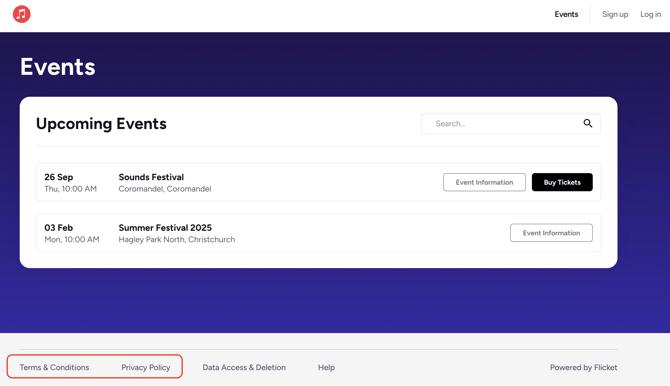The image size is (670, 386).
Task: Click Hagley Park North, Christchurch location
Action: coord(177,239)
